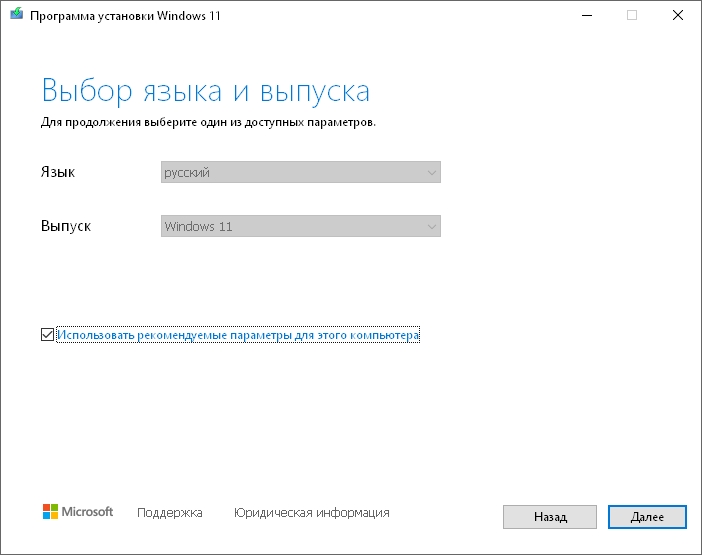Viewport: 702px width, 555px height.
Task: Click the Microsoft four-square logo icon
Action: point(50,512)
